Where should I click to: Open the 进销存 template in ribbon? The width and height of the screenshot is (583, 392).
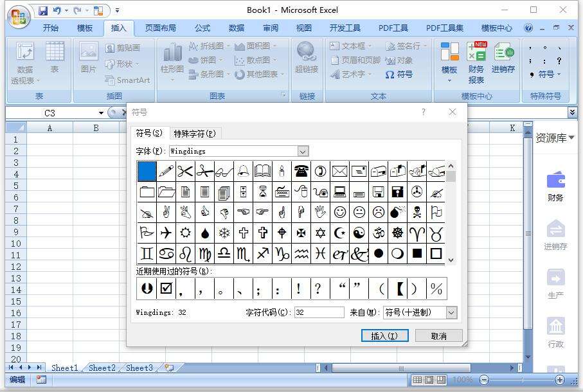tap(503, 58)
